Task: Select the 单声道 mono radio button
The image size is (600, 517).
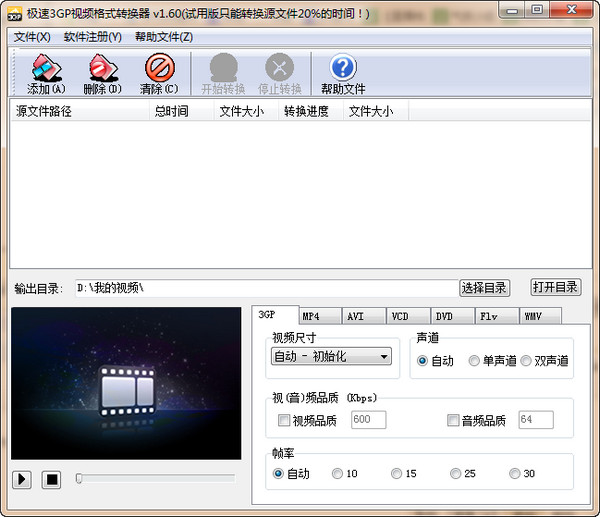Action: click(x=474, y=361)
